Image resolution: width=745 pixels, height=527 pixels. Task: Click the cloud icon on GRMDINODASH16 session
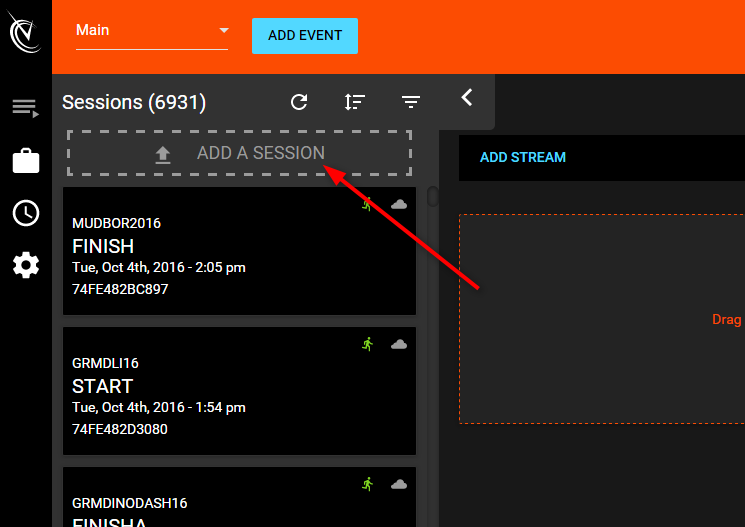399,484
